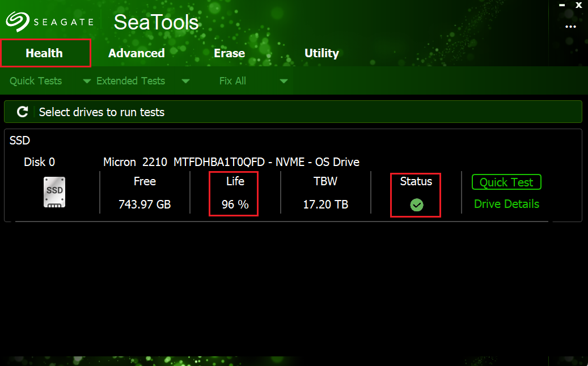The image size is (588, 366).
Task: Expand the Extended Tests dropdown
Action: (186, 80)
